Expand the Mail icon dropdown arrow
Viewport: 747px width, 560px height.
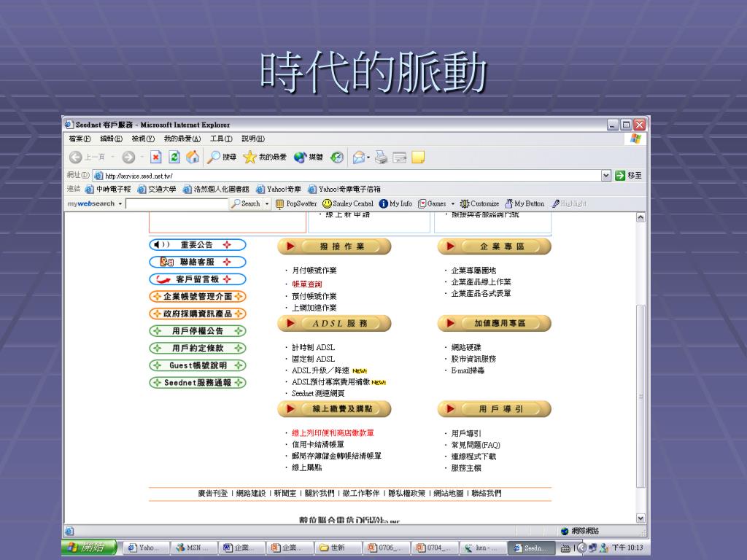coord(368,157)
